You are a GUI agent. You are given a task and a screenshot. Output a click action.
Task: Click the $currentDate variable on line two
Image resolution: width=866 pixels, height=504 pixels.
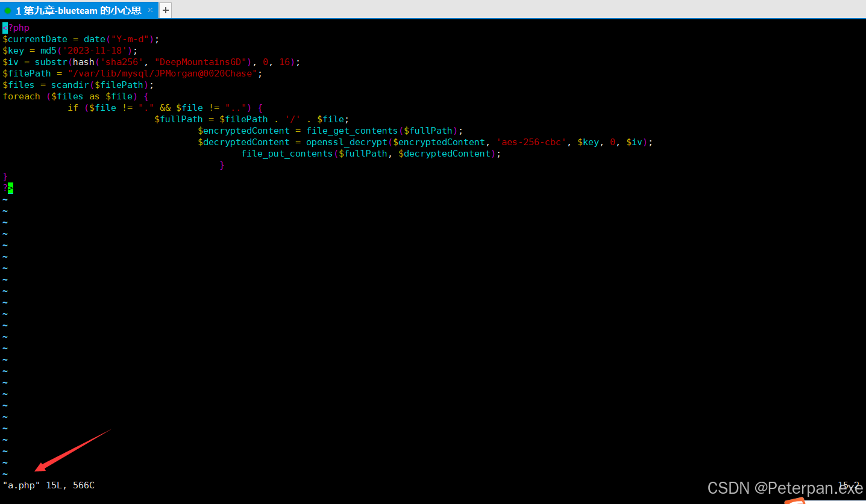click(x=35, y=39)
